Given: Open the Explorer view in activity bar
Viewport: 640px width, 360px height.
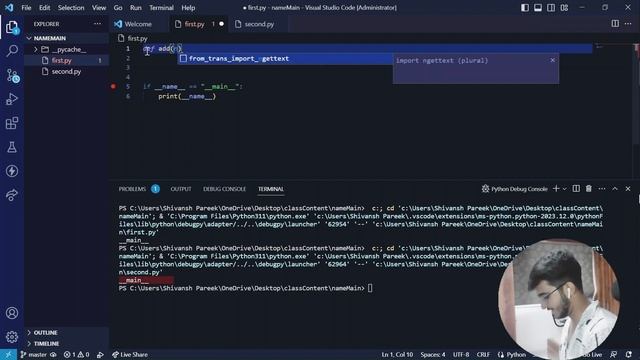Looking at the screenshot, I should click(12, 27).
